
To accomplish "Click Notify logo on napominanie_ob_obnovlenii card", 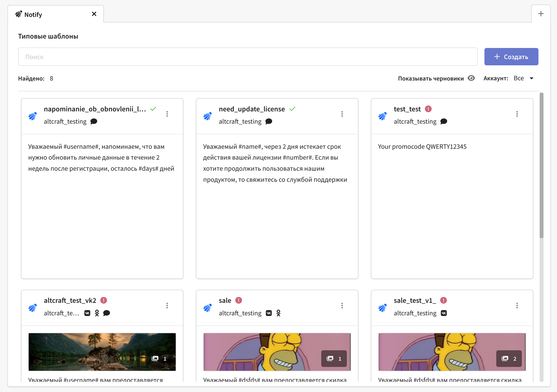I will pyautogui.click(x=33, y=116).
